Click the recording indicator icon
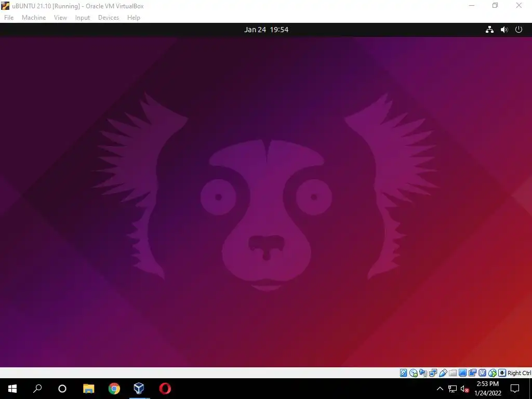 [x=472, y=373]
